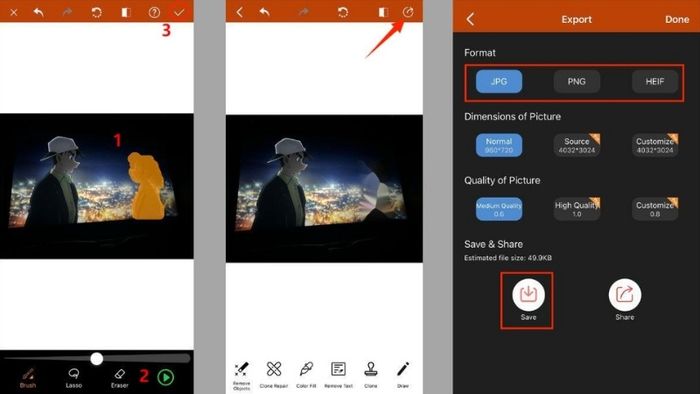
Task: Tap the Export title
Action: [x=576, y=20]
